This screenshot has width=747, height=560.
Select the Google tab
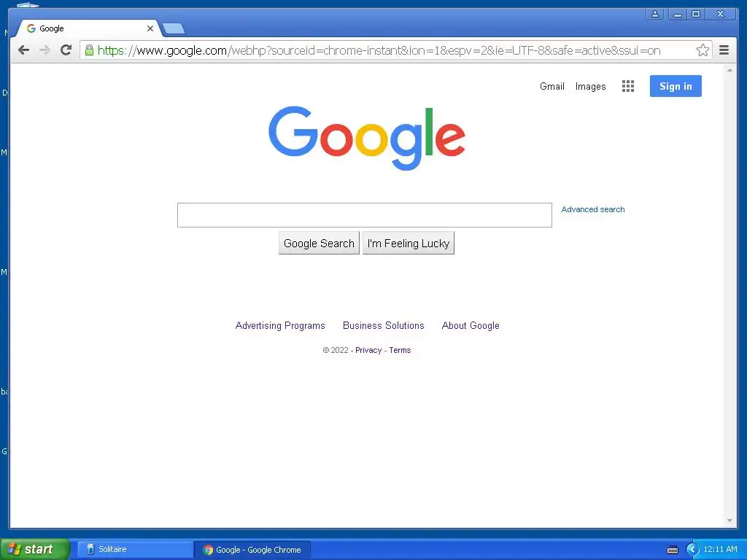(x=88, y=28)
